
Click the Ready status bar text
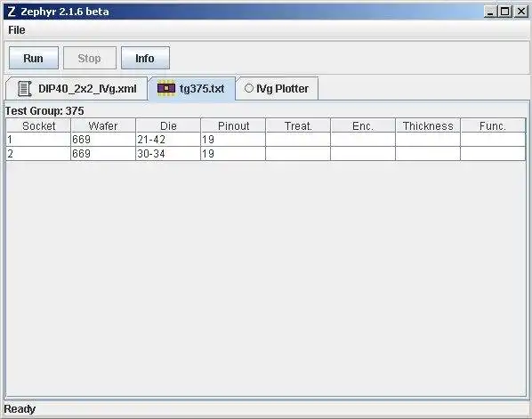(x=20, y=409)
